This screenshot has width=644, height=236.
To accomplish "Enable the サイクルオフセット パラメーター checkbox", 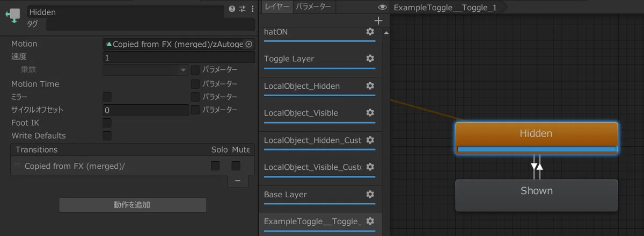I will 195,110.
